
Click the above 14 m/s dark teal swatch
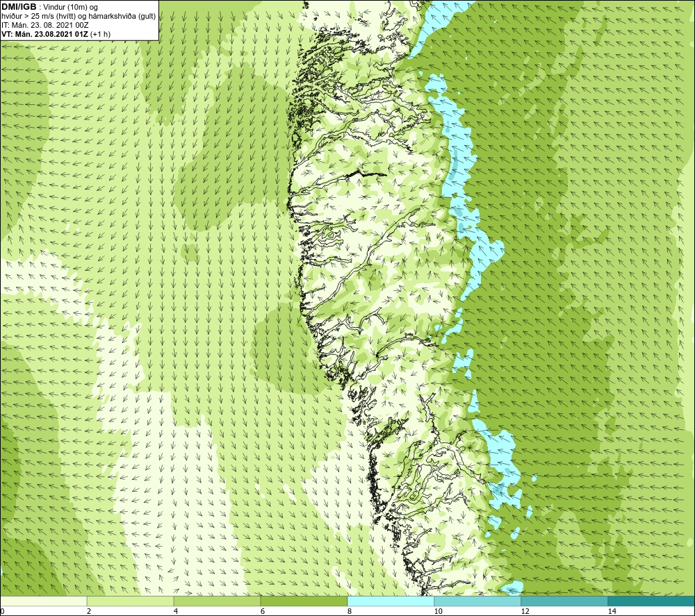(651, 601)
